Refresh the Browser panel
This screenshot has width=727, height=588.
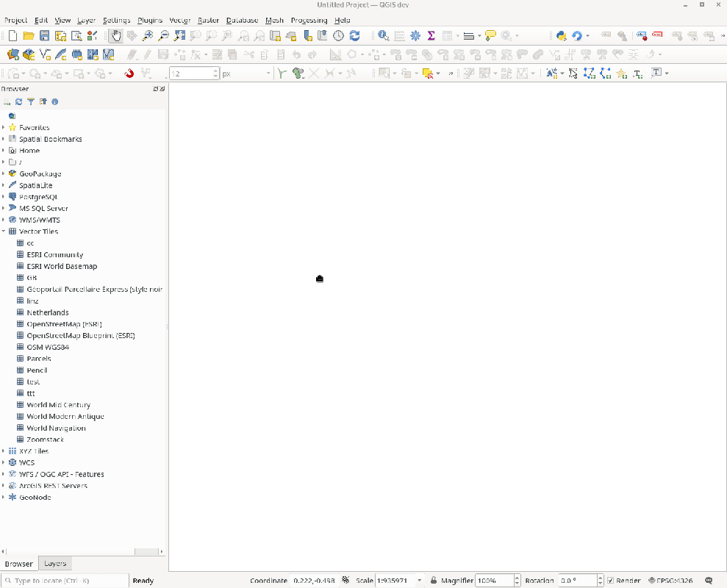click(x=19, y=102)
